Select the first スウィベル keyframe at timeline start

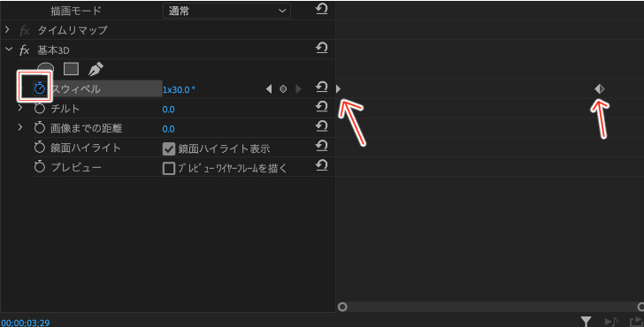[x=339, y=88]
